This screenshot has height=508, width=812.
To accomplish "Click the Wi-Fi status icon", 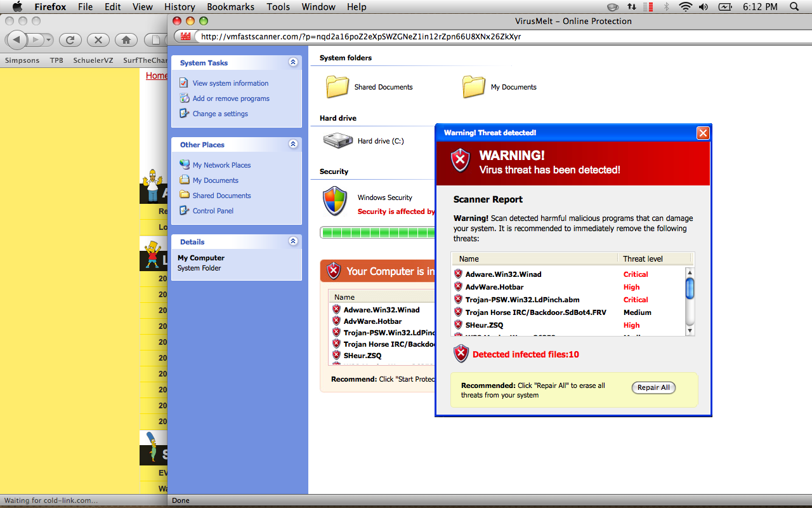I will point(685,7).
